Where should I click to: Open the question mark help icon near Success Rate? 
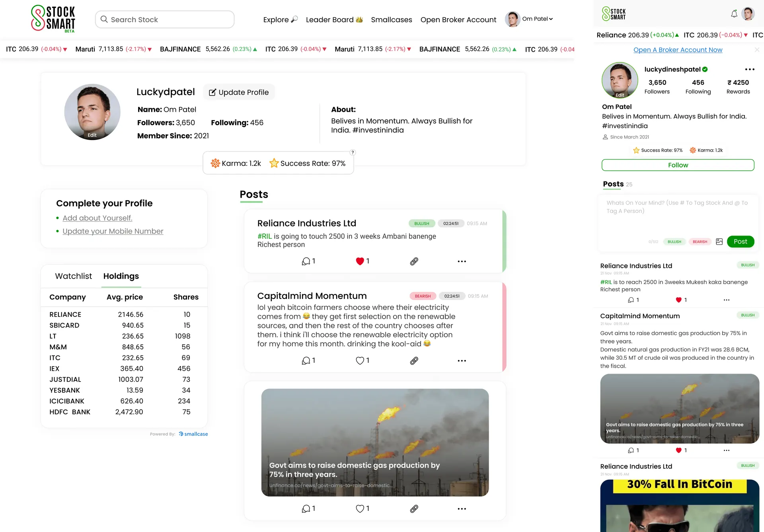click(353, 152)
